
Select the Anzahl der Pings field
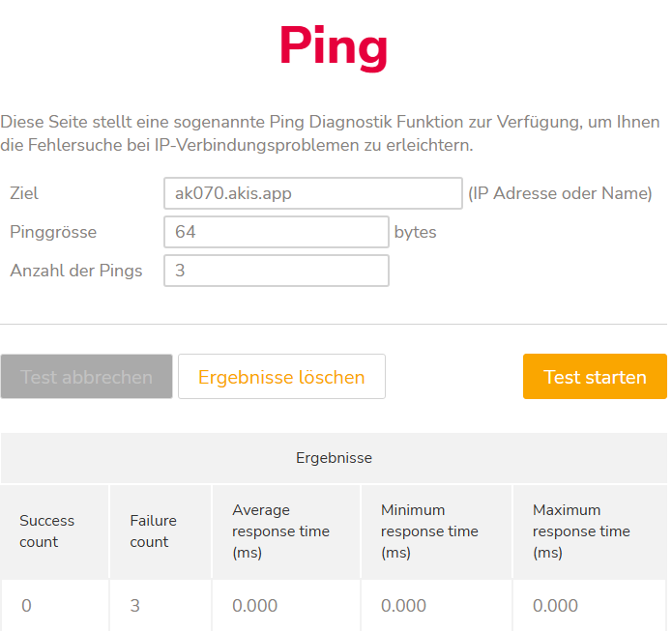[x=277, y=271]
